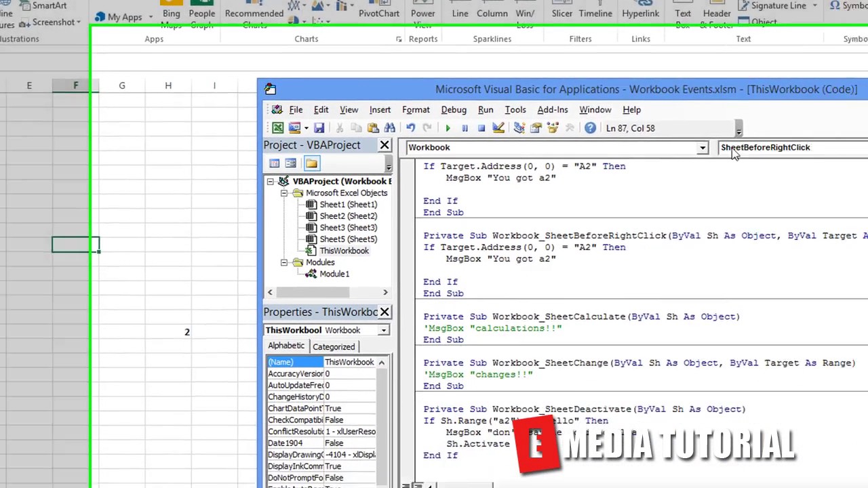
Task: Open the My Apps dropdown arrow
Action: click(150, 17)
